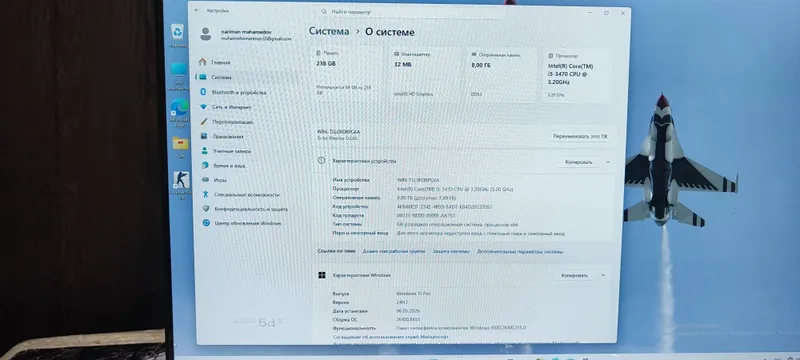
Task: Collapse the Характеристики Windows section
Action: [x=603, y=275]
